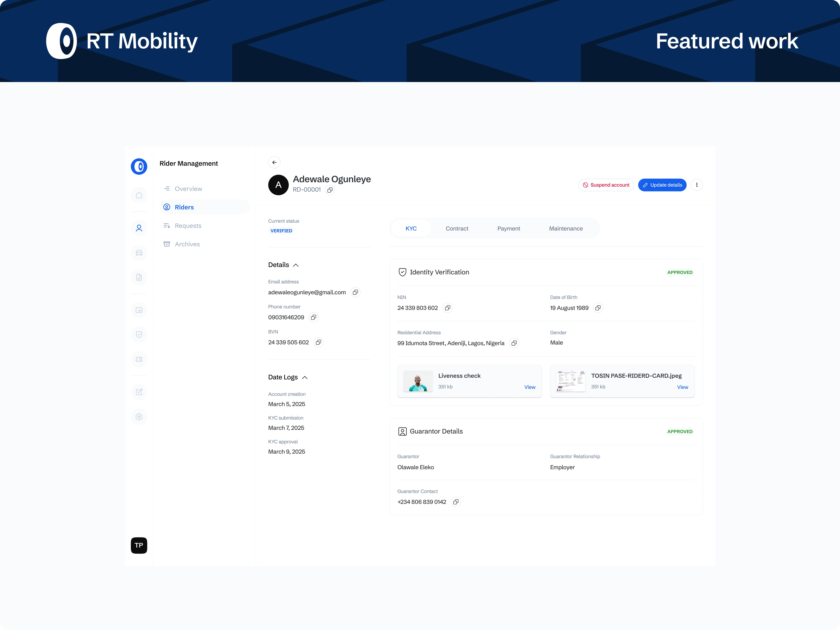This screenshot has height=630, width=840.
Task: Copy the email address
Action: [355, 292]
